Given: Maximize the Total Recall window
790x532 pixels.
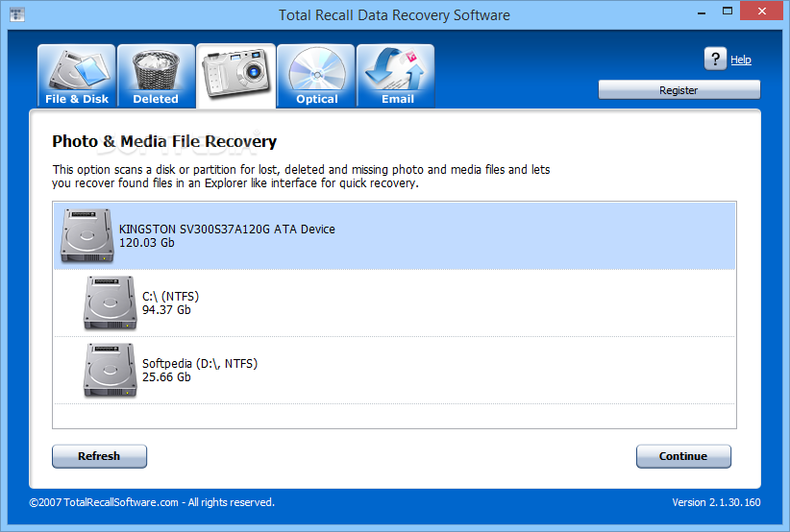Looking at the screenshot, I should [x=727, y=12].
